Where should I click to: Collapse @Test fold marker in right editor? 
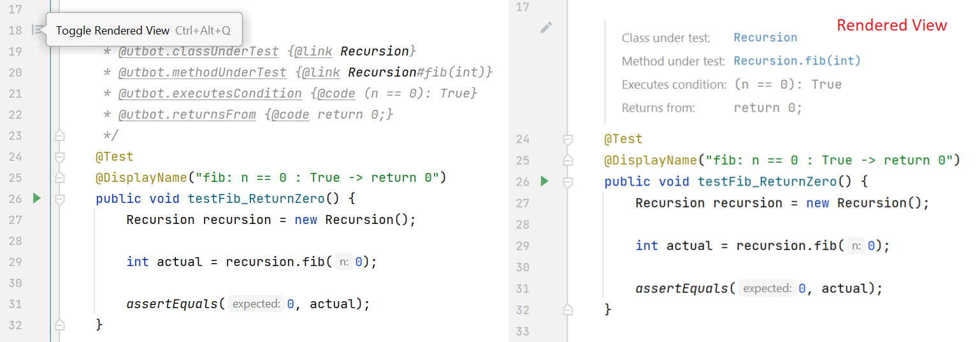click(x=568, y=139)
